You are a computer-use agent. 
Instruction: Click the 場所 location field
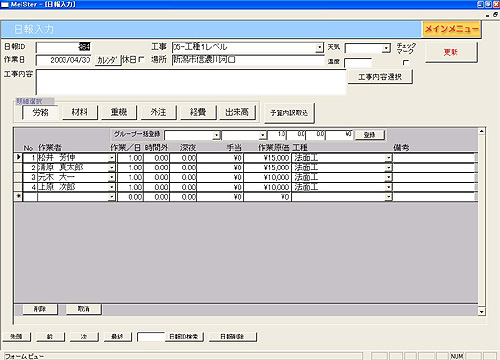tap(248, 60)
